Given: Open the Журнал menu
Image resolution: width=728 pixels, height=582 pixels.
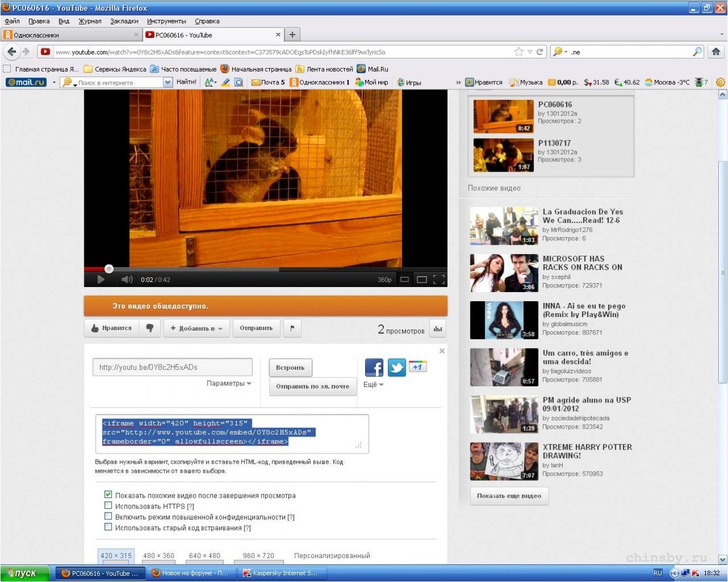Looking at the screenshot, I should (x=90, y=21).
